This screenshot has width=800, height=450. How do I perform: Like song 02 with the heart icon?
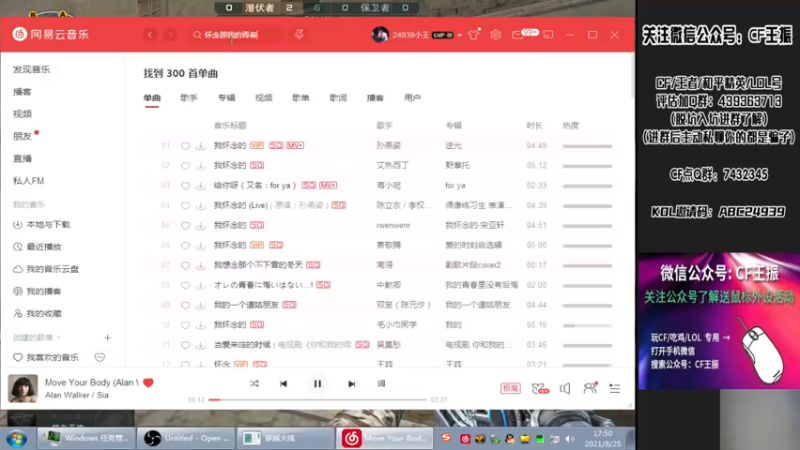click(x=185, y=166)
